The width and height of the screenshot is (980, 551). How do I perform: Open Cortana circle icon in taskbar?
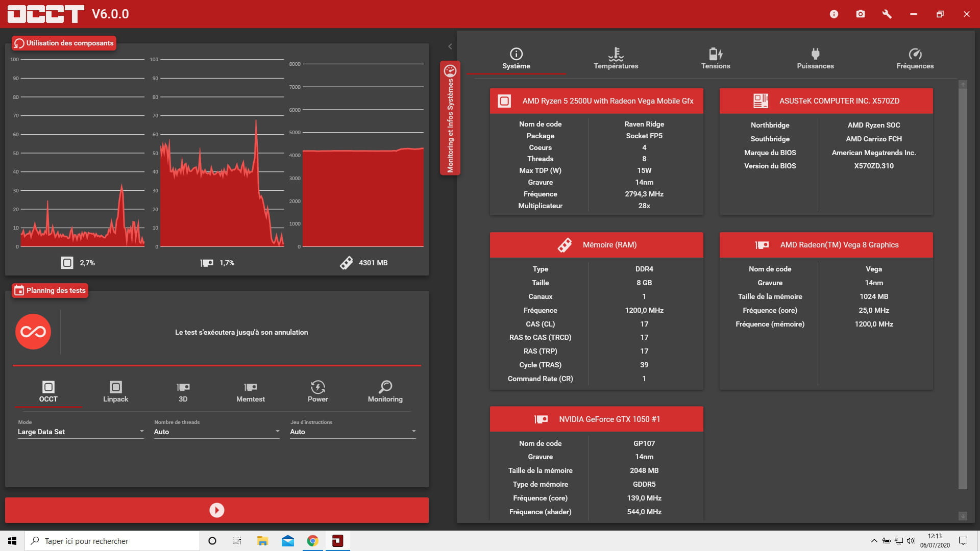[212, 541]
